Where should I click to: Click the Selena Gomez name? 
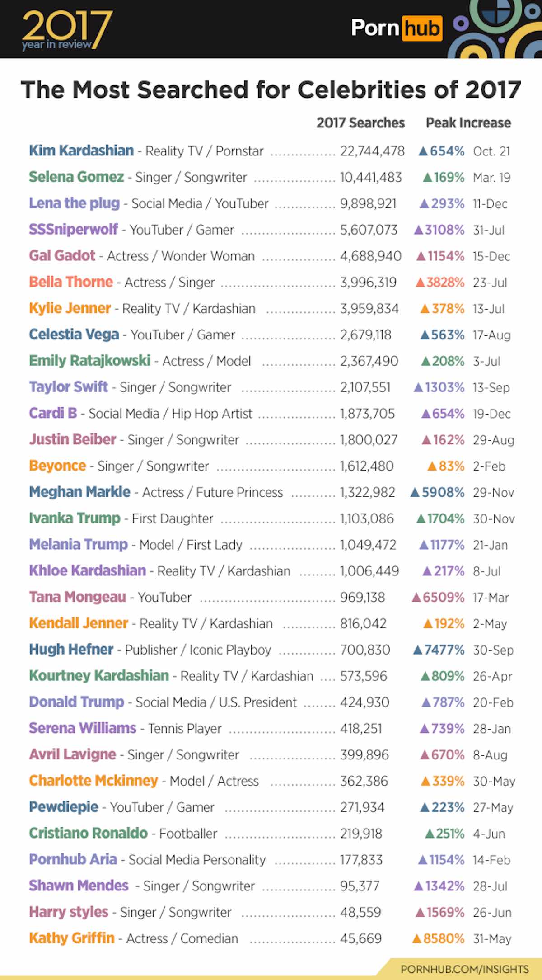pos(76,177)
